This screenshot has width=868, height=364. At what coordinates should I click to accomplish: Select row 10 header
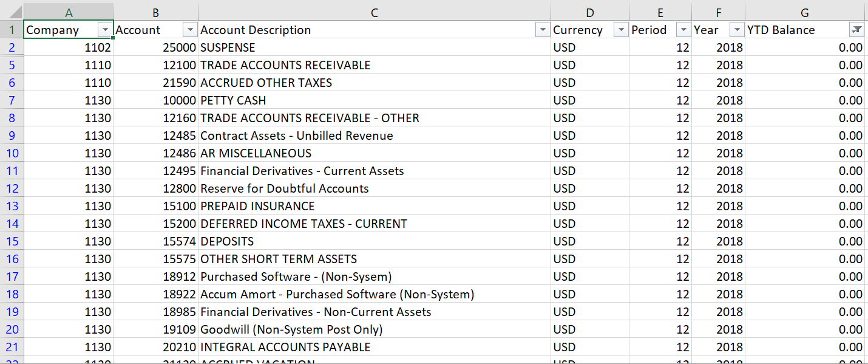click(x=12, y=153)
